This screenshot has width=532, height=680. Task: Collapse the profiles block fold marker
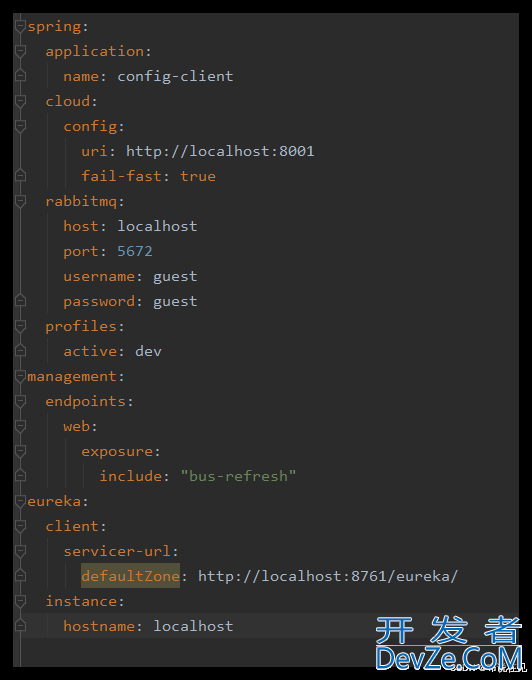[x=20, y=327]
